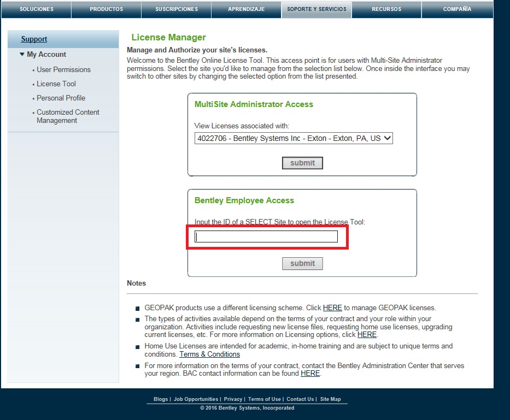This screenshot has width=510, height=420.
Task: Click the Bentley Employee Access heading
Action: (244, 200)
